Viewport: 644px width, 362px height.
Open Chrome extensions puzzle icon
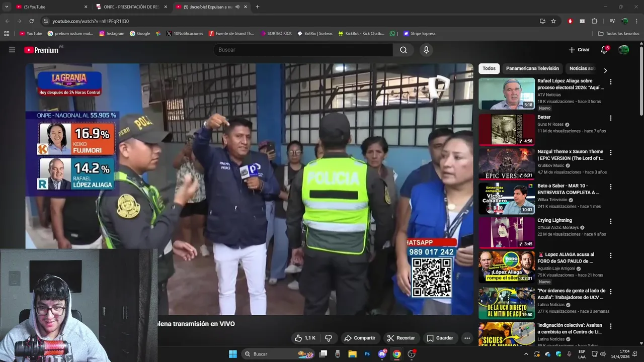click(594, 21)
